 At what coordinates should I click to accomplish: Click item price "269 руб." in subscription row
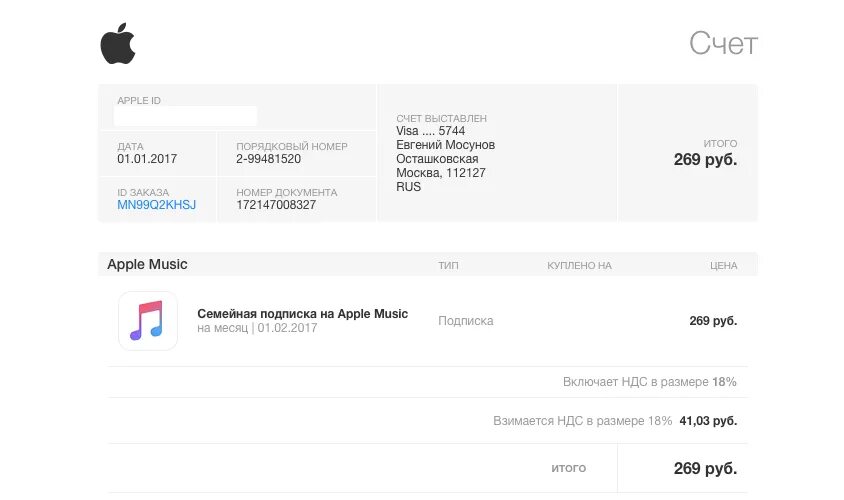(713, 321)
